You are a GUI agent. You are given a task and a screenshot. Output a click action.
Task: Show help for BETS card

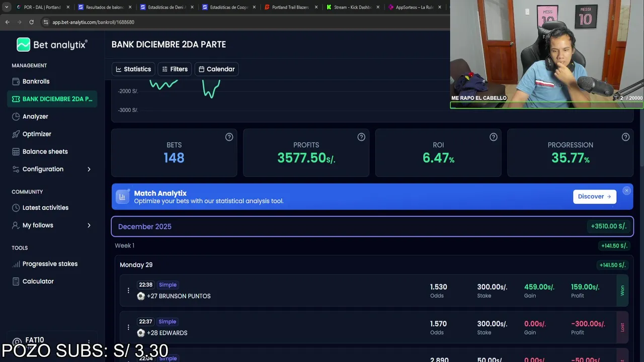(229, 137)
